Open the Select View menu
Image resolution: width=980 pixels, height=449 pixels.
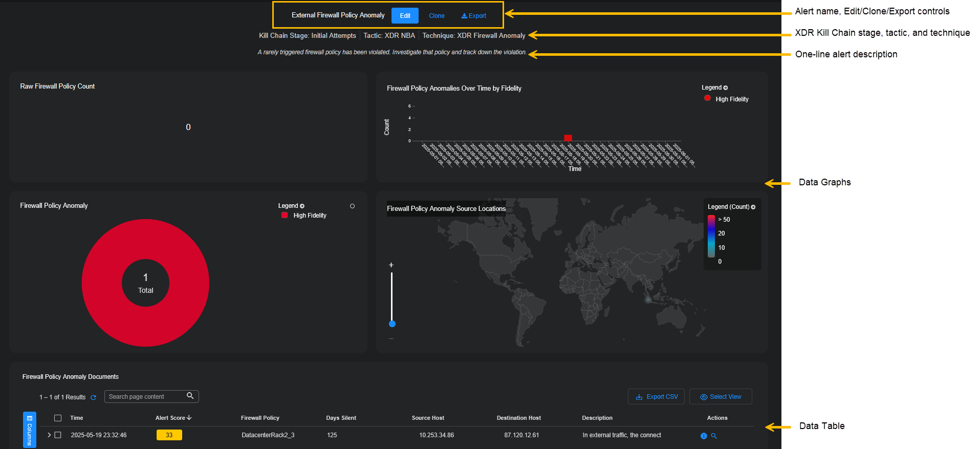[721, 397]
